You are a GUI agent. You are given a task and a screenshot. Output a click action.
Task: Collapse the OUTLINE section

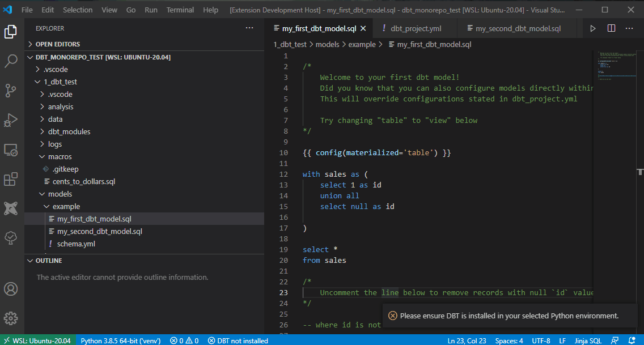[144, 261]
